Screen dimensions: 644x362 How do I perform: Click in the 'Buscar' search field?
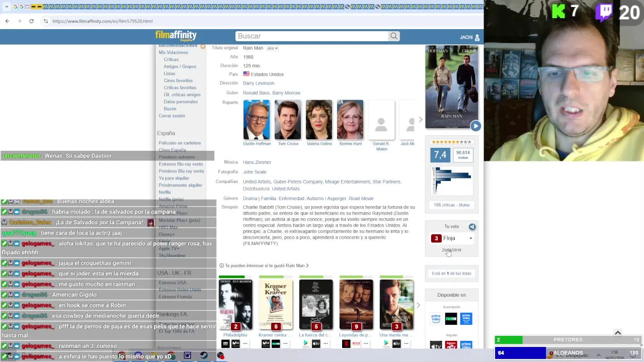pyautogui.click(x=312, y=36)
